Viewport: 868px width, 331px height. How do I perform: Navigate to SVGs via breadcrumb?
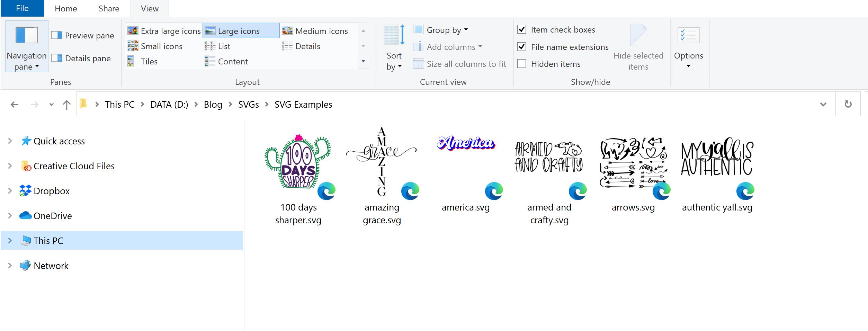point(248,104)
